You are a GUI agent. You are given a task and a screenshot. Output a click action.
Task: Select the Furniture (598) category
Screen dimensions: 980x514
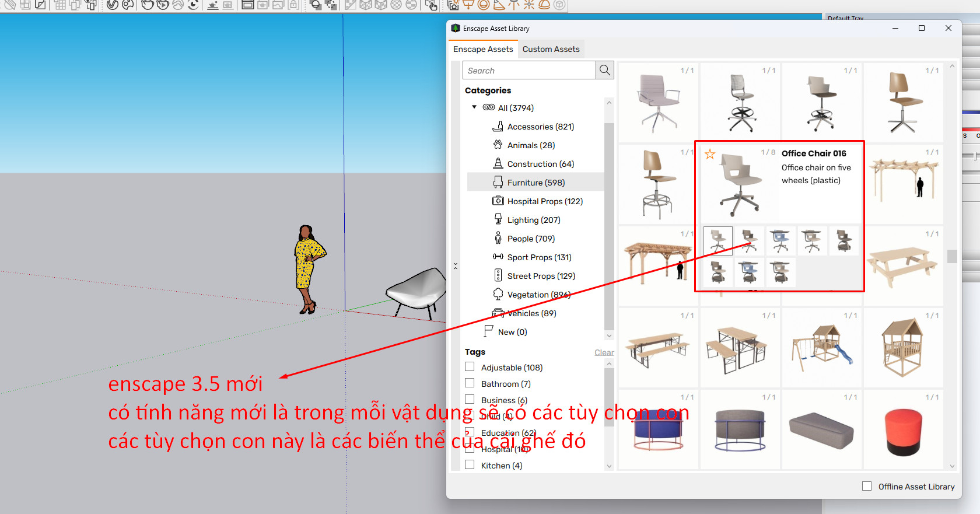click(x=535, y=182)
